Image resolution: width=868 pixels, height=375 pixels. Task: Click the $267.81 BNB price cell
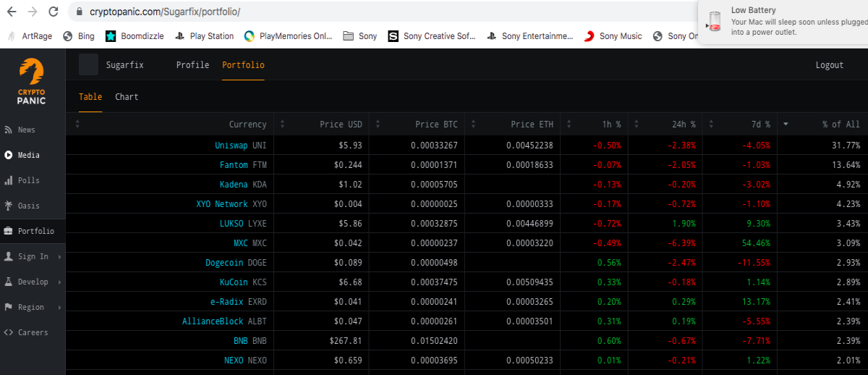click(x=346, y=341)
